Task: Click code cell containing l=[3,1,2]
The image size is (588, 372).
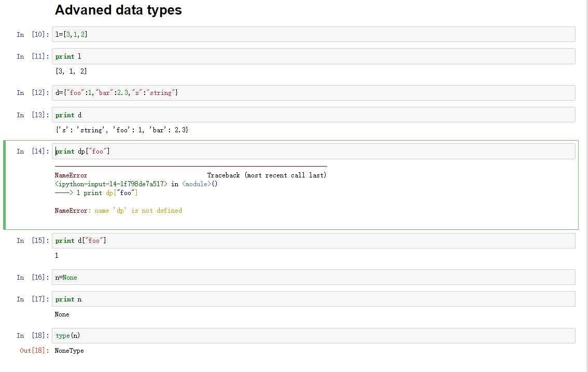Action: click(x=314, y=34)
